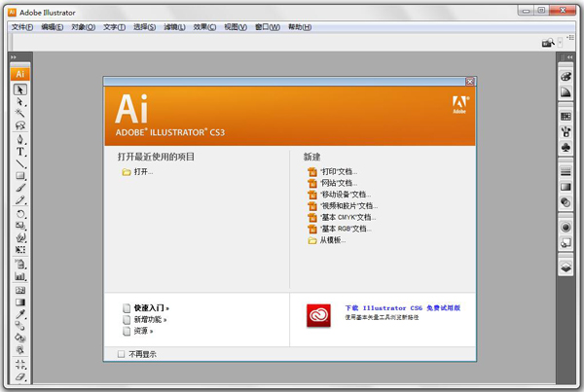Viewport: 584px width, 392px height.
Task: Open the 编辑(E) menu
Action: tap(53, 27)
